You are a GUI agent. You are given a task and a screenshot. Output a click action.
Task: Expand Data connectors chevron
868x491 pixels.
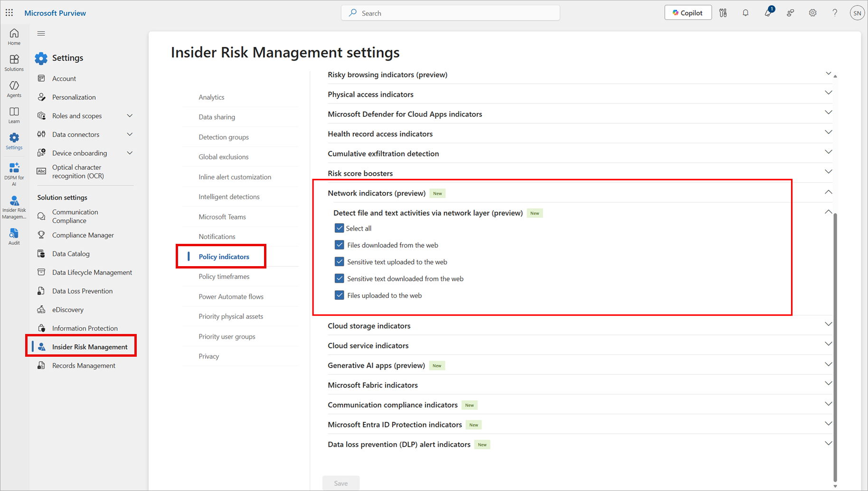click(x=130, y=134)
